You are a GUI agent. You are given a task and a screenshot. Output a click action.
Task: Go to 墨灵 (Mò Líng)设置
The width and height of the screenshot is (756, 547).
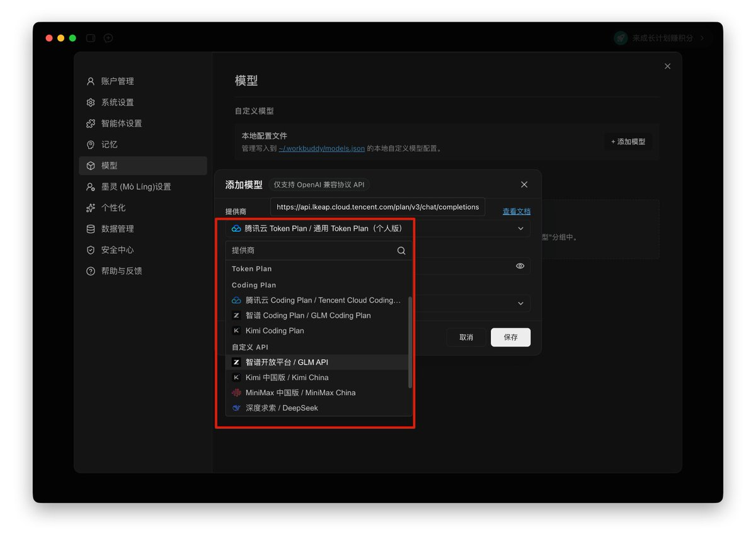(x=143, y=187)
